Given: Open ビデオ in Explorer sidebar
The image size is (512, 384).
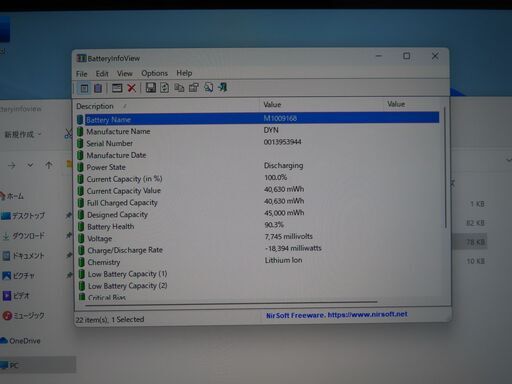Looking at the screenshot, I should click(x=16, y=295).
